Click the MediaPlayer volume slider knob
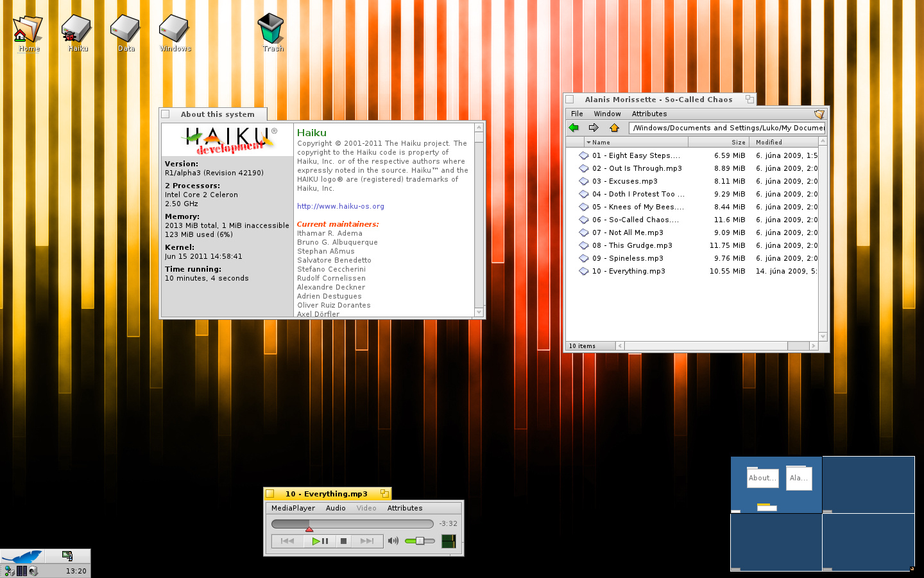924x578 pixels. pos(420,541)
